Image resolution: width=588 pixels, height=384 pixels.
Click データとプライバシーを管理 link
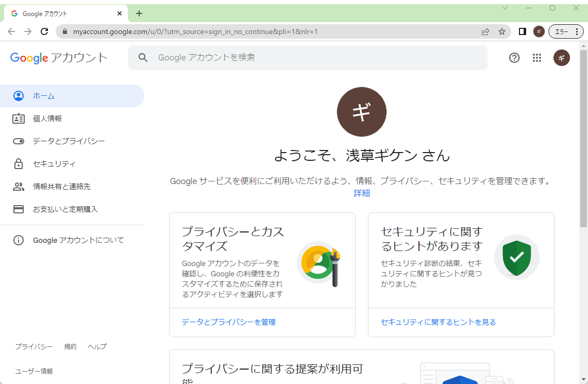click(x=229, y=322)
